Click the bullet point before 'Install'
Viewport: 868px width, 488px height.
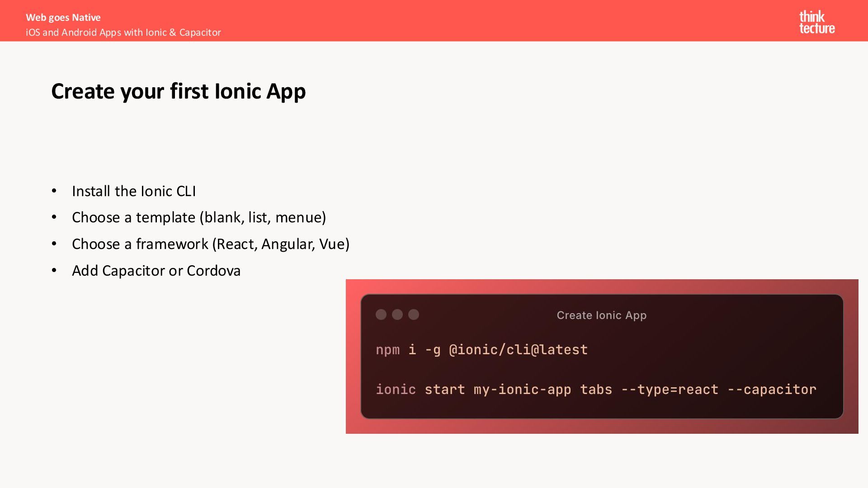pyautogui.click(x=54, y=191)
